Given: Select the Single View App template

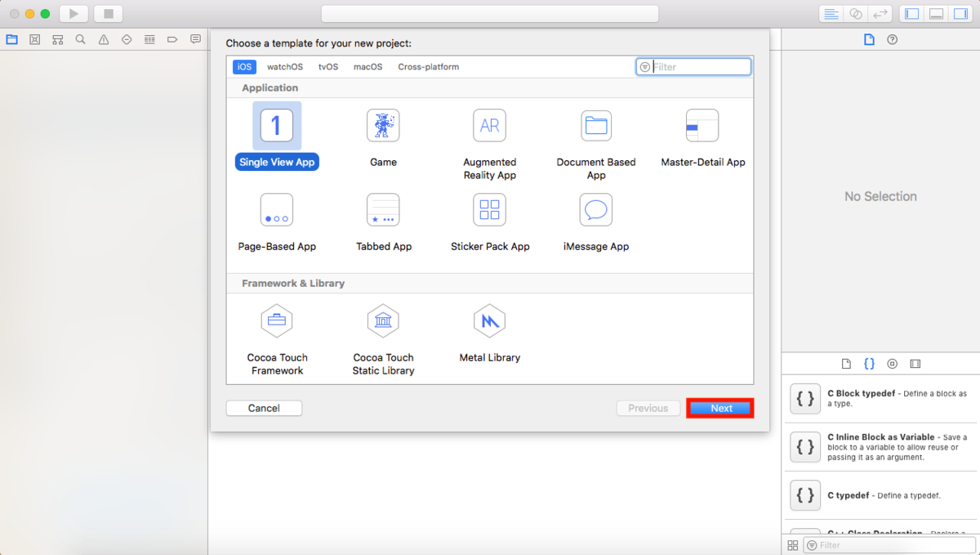Looking at the screenshot, I should [277, 136].
